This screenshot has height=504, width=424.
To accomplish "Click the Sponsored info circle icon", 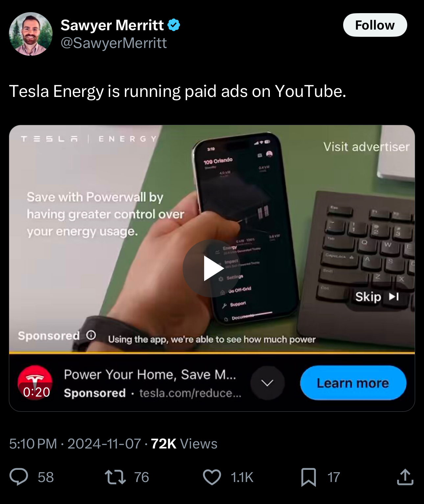I will point(91,335).
